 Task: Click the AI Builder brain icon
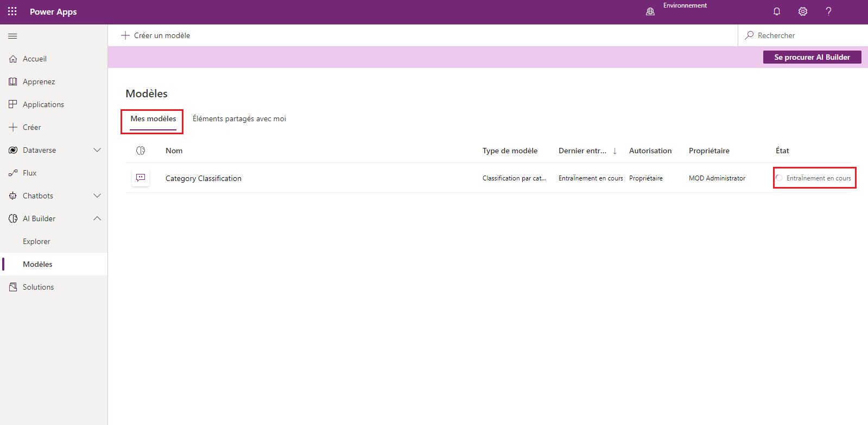pyautogui.click(x=13, y=218)
